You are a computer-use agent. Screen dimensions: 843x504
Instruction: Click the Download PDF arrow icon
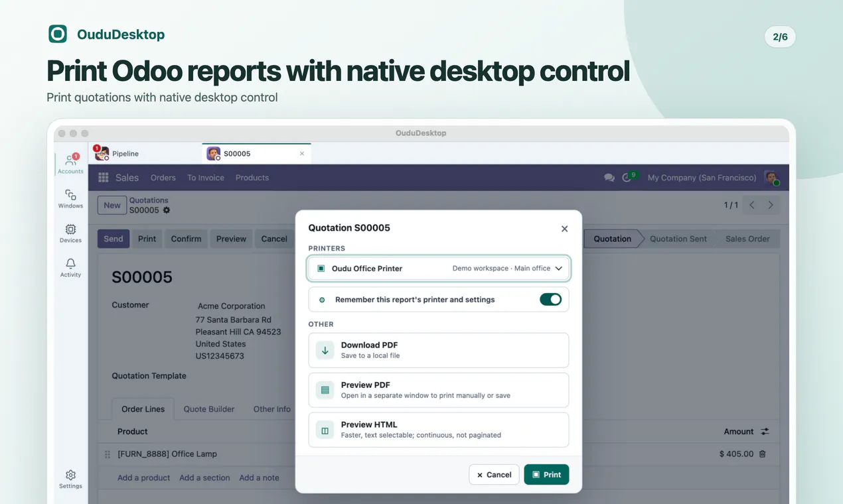tap(325, 350)
